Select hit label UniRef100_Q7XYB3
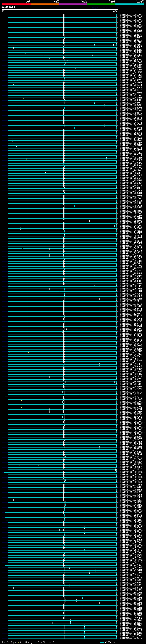The height and width of the screenshot is (644, 146). (x=131, y=485)
